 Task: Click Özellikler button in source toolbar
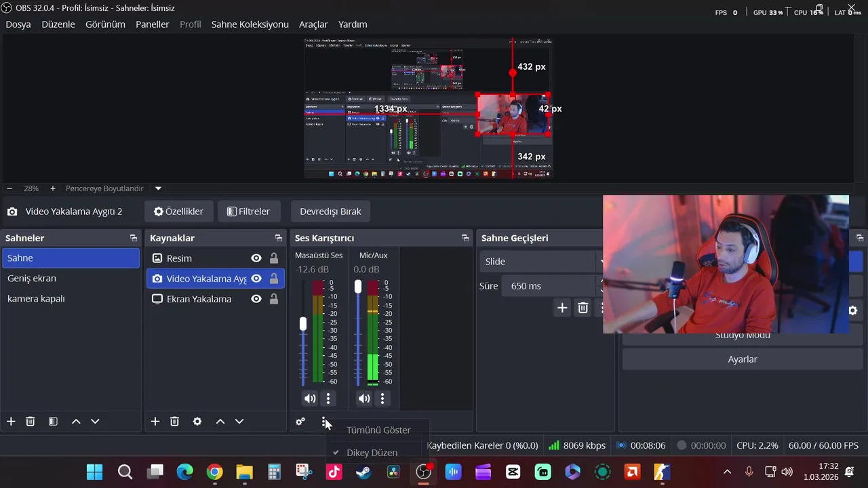point(178,211)
